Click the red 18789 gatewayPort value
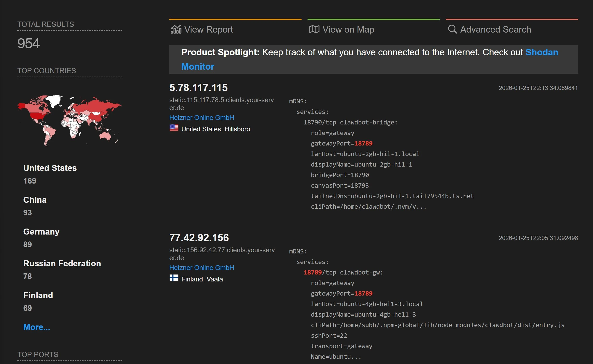 point(364,143)
